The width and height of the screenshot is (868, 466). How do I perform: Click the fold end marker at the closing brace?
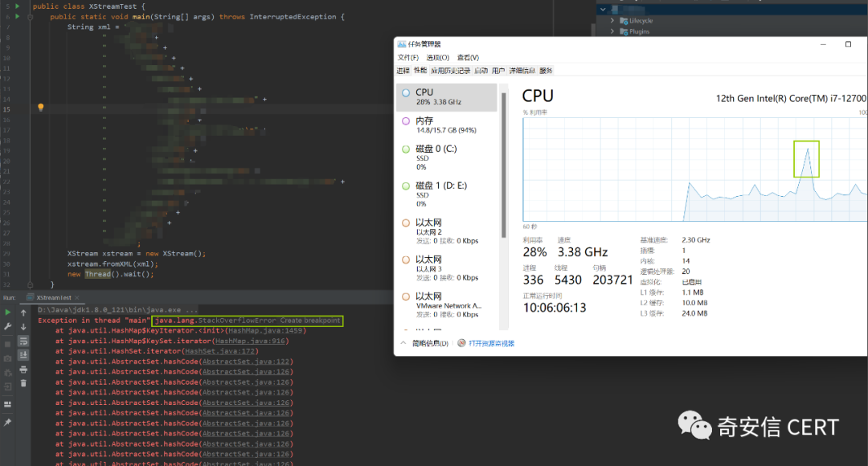30,284
